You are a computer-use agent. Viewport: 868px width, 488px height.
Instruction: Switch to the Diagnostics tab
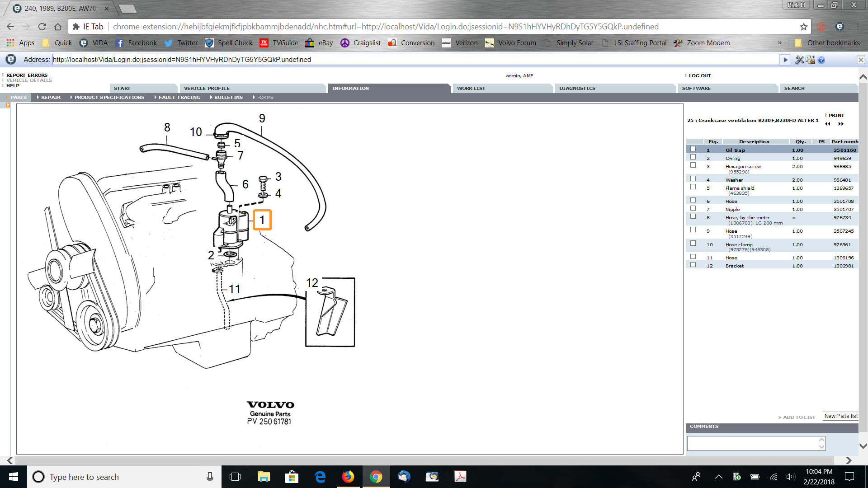577,88
